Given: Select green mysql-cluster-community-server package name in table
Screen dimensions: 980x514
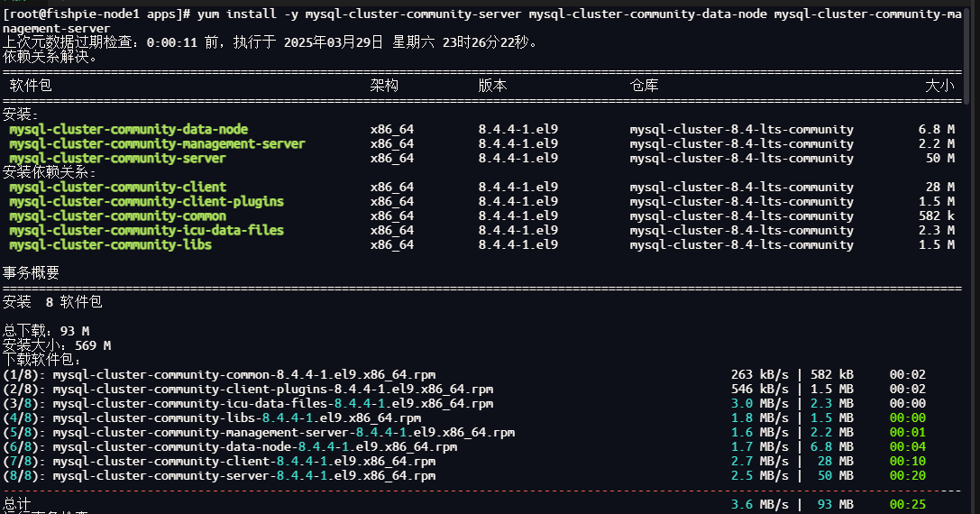Looking at the screenshot, I should (x=117, y=158).
